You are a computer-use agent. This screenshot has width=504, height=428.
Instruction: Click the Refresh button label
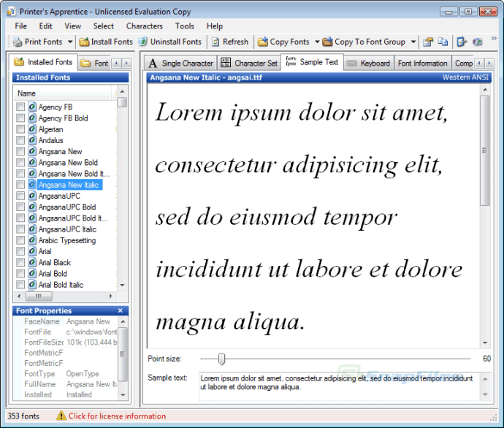pos(235,42)
